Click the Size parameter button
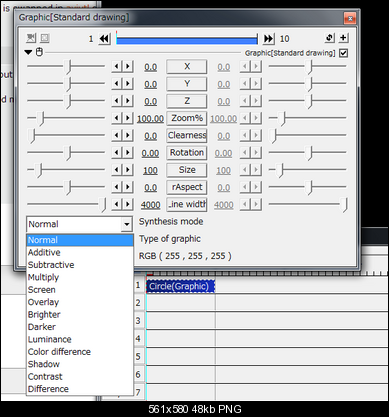 187,170
